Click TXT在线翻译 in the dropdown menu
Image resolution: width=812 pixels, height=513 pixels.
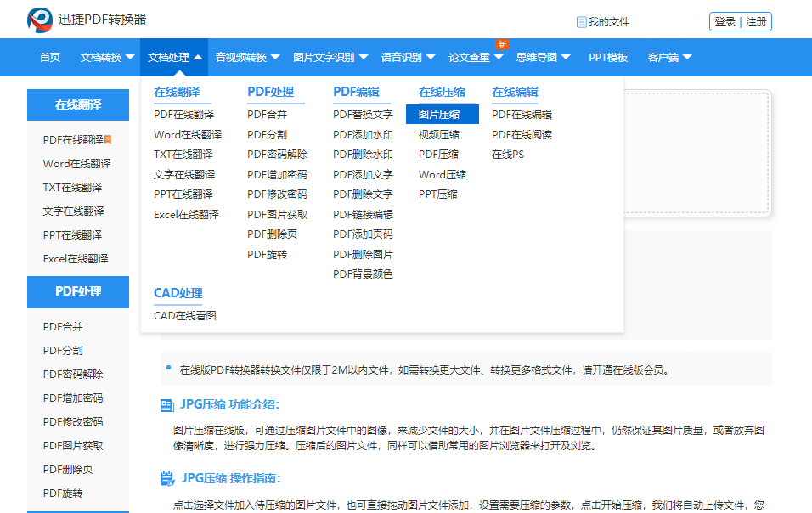[183, 155]
